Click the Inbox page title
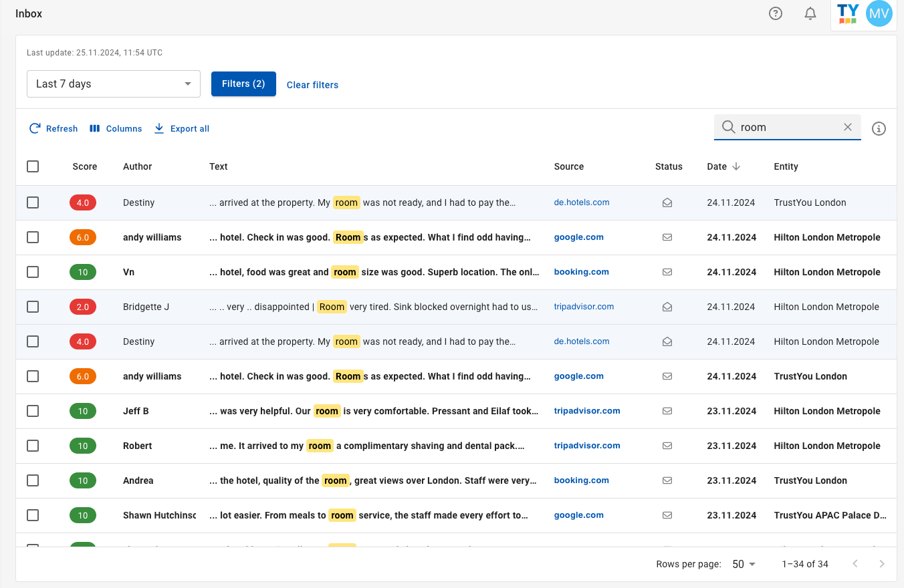 [x=29, y=13]
